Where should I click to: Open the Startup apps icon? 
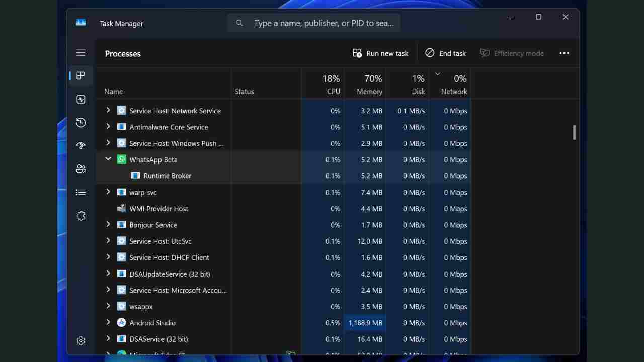click(80, 145)
